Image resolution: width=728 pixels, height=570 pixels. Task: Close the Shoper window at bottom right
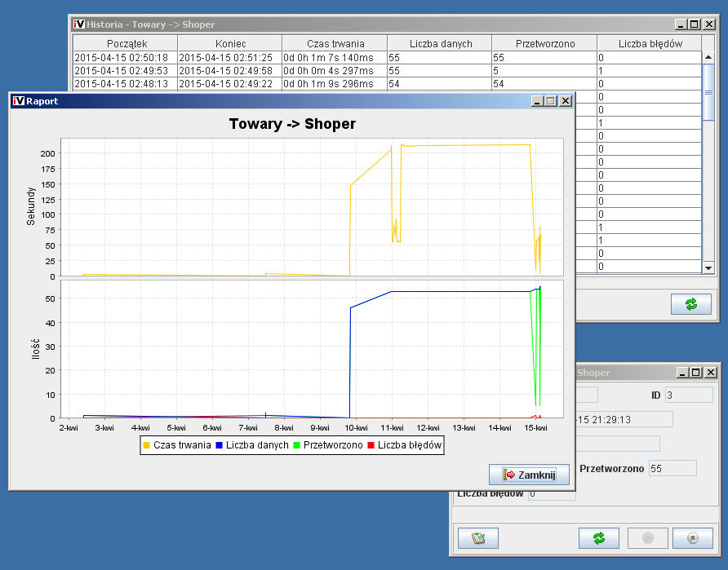click(711, 372)
